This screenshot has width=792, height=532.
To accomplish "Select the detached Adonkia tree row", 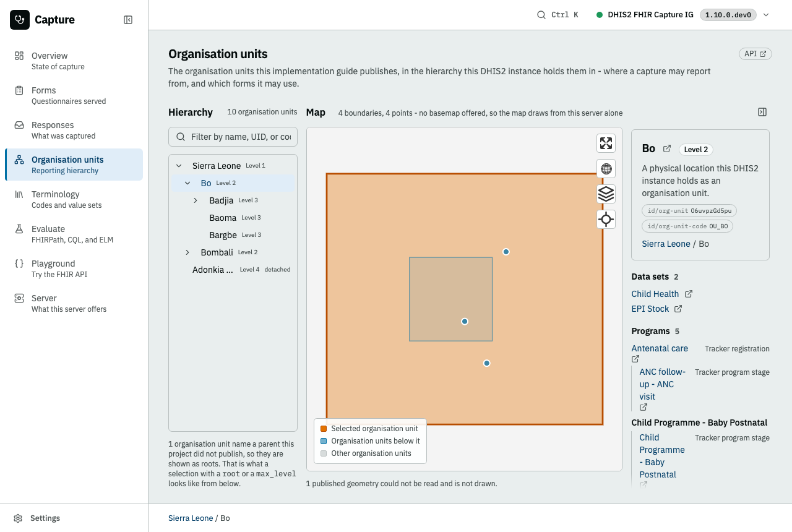I will (233, 270).
